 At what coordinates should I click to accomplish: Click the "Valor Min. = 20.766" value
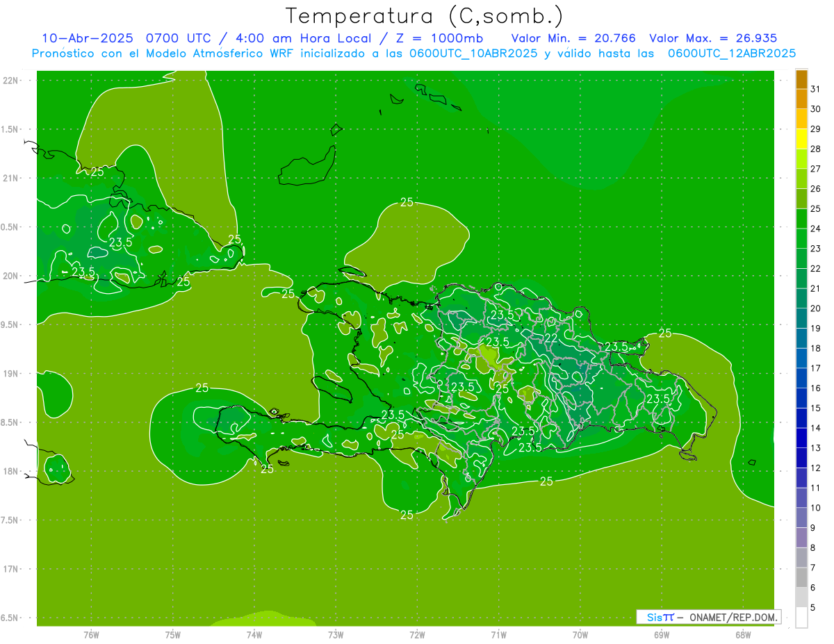pos(573,38)
